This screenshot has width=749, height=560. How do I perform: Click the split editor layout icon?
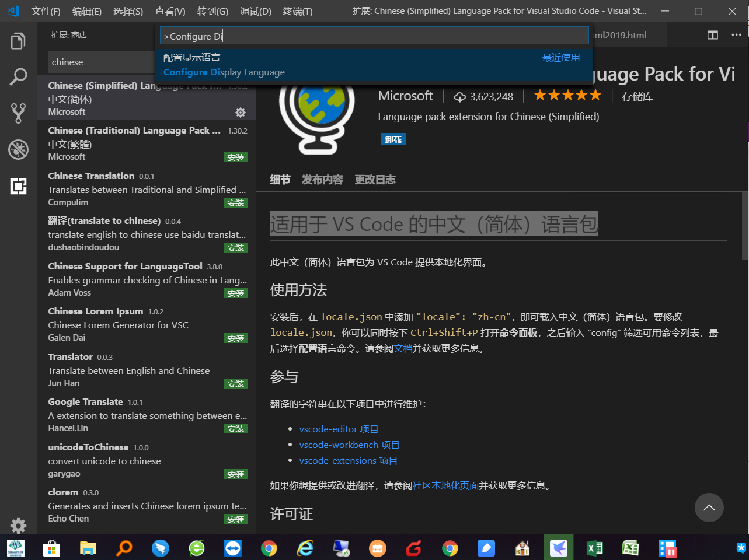(712, 34)
